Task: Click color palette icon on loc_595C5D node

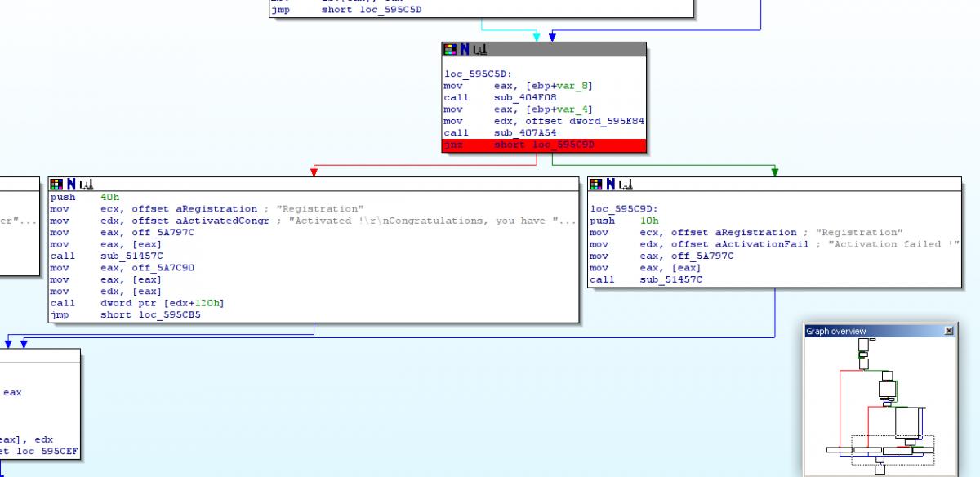Action: 450,50
